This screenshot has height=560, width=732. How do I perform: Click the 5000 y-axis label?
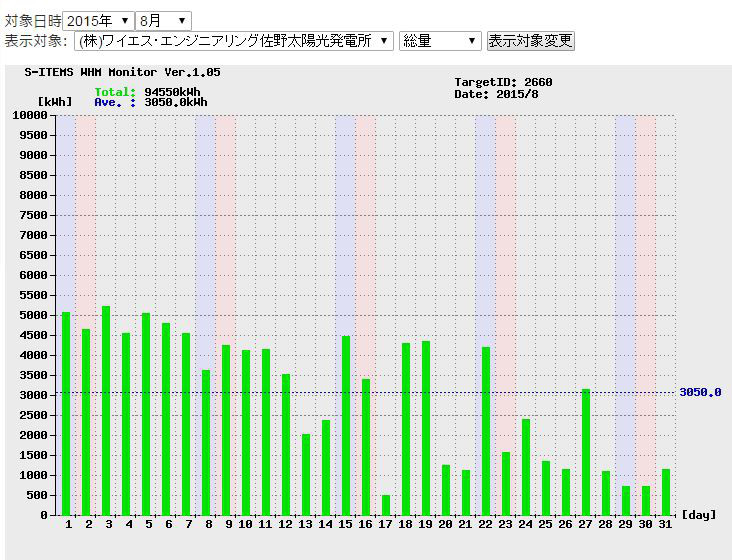[x=33, y=315]
